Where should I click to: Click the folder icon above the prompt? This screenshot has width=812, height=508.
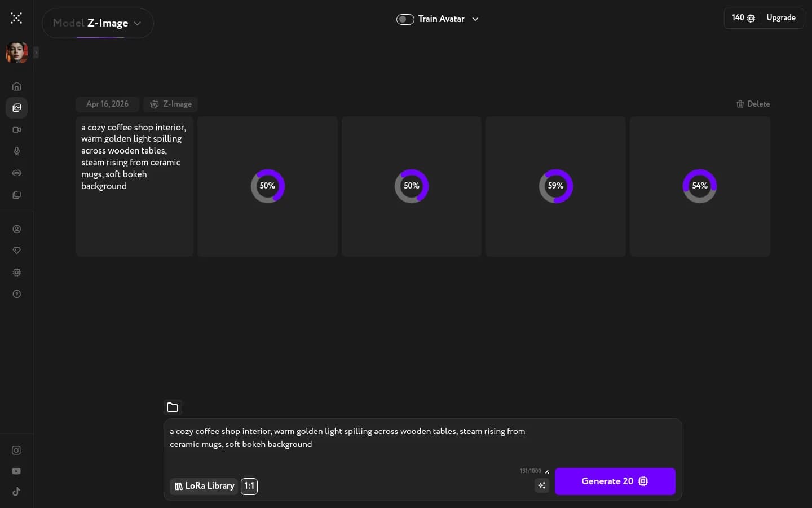point(173,407)
